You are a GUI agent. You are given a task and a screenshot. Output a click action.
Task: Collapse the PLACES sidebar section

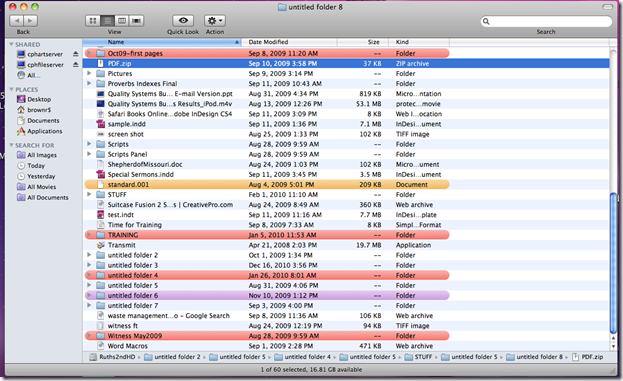[12, 89]
